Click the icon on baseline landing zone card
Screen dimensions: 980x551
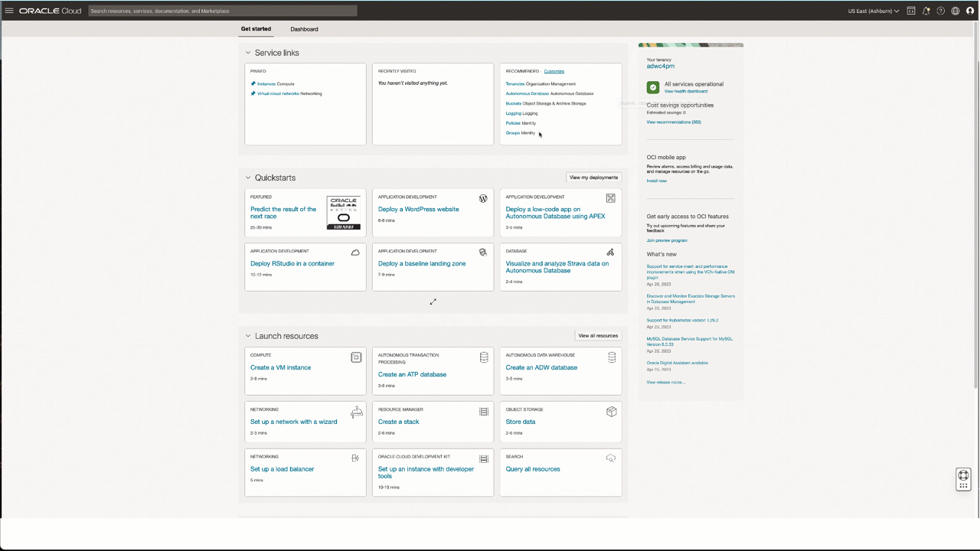pyautogui.click(x=483, y=252)
